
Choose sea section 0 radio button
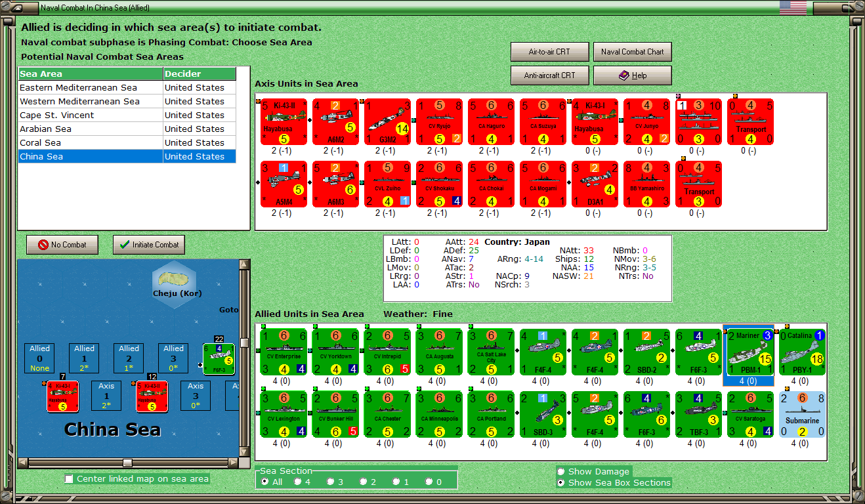click(x=429, y=482)
